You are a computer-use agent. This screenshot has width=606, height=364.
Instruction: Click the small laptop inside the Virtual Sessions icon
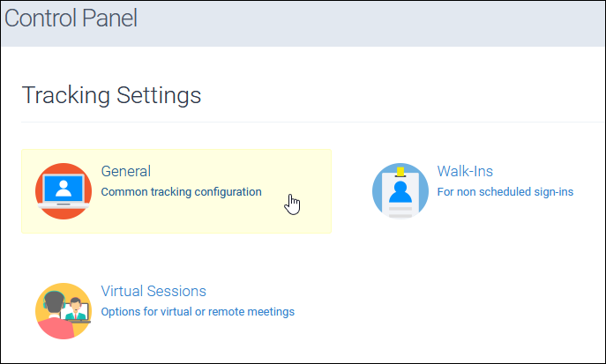pyautogui.click(x=78, y=311)
